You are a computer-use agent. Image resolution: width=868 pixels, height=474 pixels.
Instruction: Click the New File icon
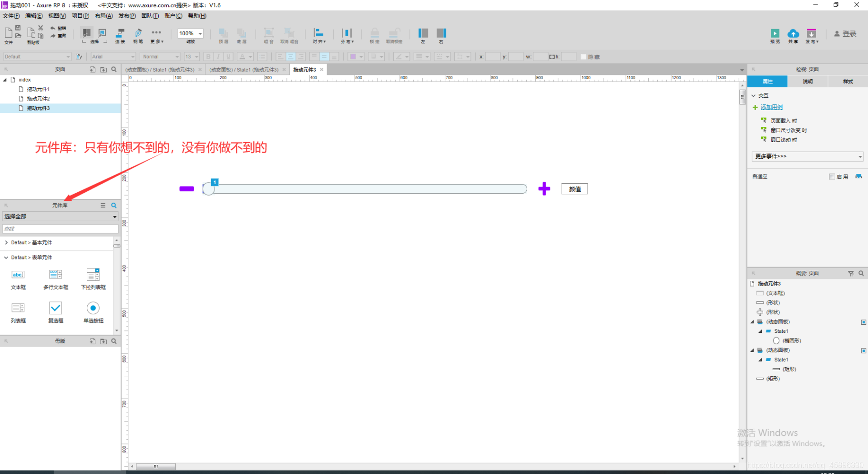tap(8, 32)
